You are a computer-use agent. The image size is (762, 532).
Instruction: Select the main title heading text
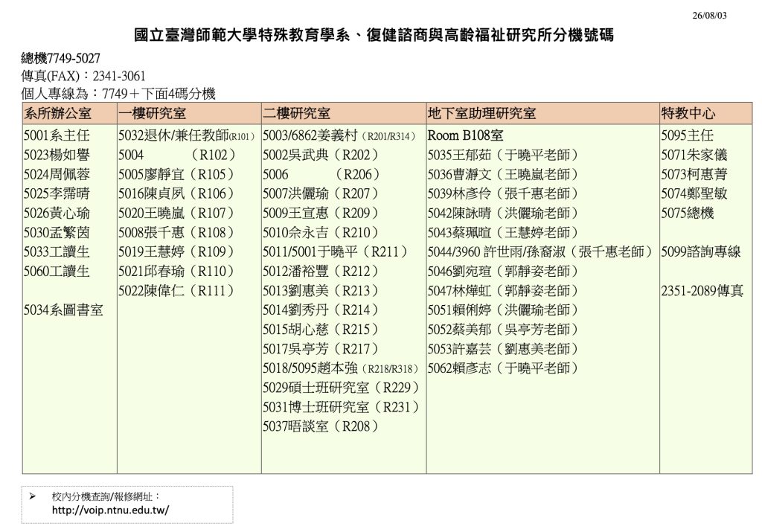pyautogui.click(x=374, y=35)
